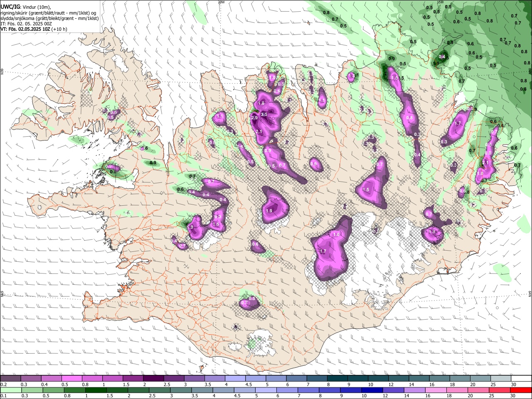Click the "UWC/IG: Vindur (10m)" title text
The image size is (532, 399).
26,7
